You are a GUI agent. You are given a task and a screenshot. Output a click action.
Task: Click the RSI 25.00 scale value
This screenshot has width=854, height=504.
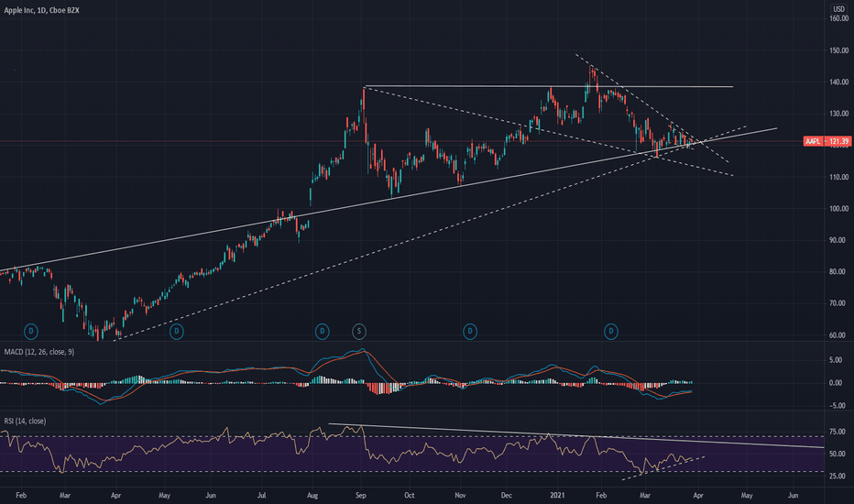point(838,477)
